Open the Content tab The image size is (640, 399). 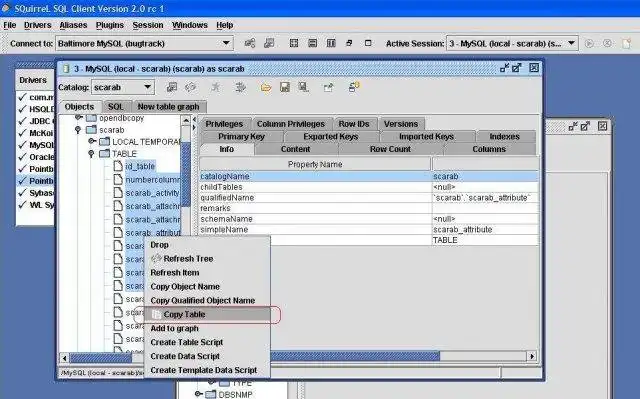(296, 149)
